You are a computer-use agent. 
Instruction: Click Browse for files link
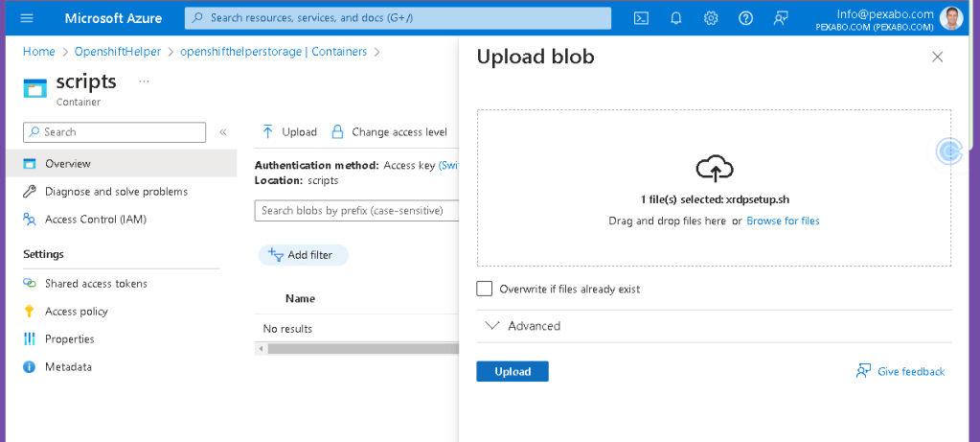pyautogui.click(x=783, y=221)
